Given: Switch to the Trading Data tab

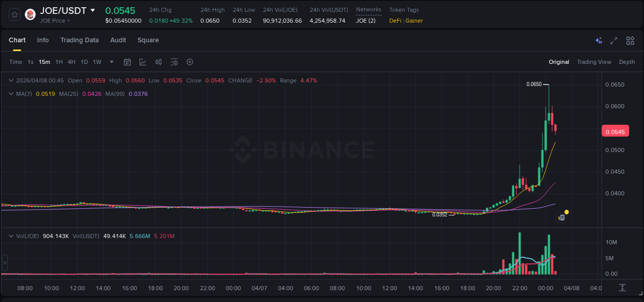Looking at the screenshot, I should (x=79, y=40).
